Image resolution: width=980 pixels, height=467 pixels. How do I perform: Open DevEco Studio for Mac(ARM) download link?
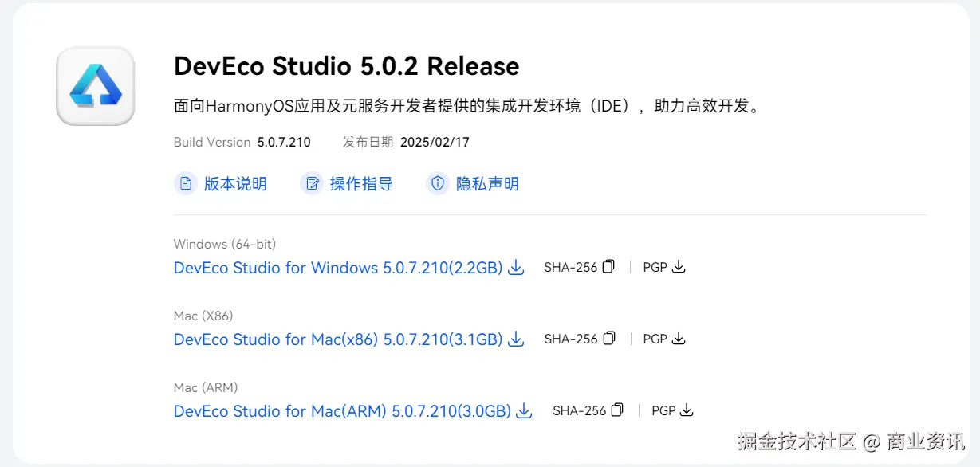click(342, 411)
